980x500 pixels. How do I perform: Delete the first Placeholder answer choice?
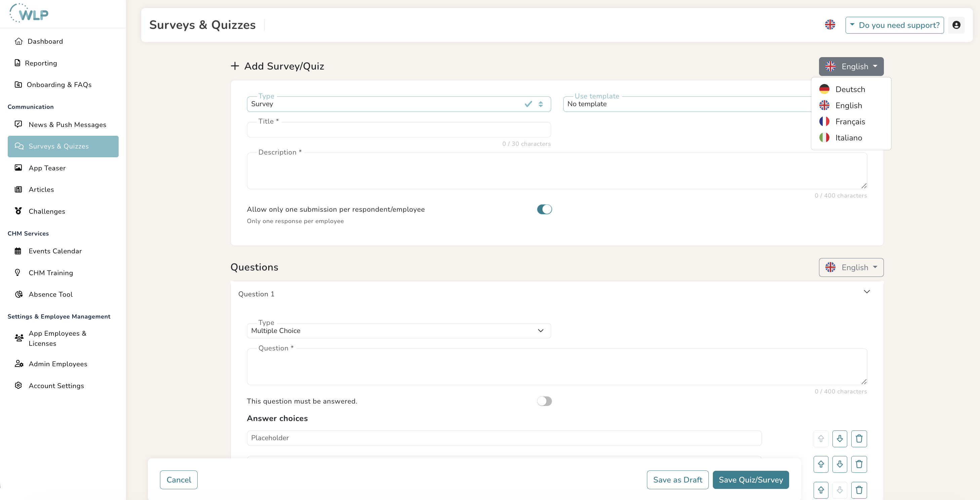pos(859,439)
